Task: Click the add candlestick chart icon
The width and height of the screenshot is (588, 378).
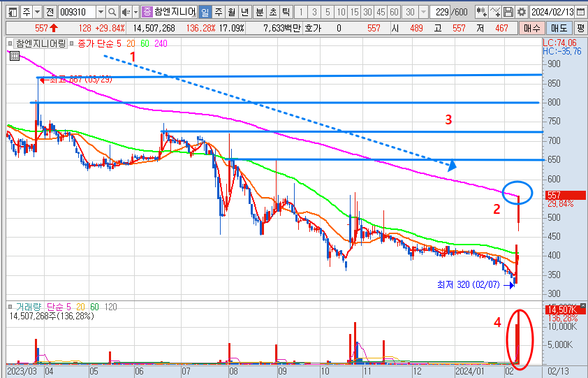Action: coord(481,12)
